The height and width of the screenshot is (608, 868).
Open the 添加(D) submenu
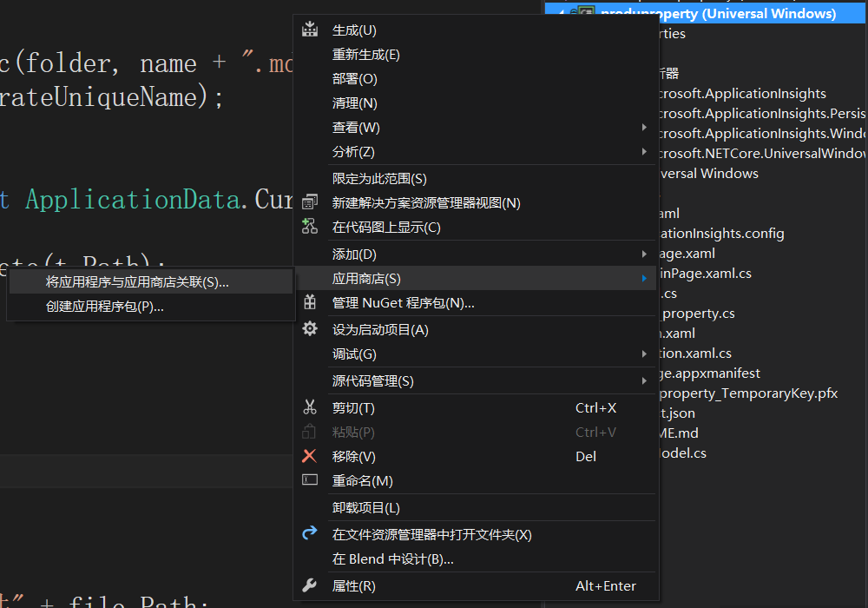click(x=476, y=254)
